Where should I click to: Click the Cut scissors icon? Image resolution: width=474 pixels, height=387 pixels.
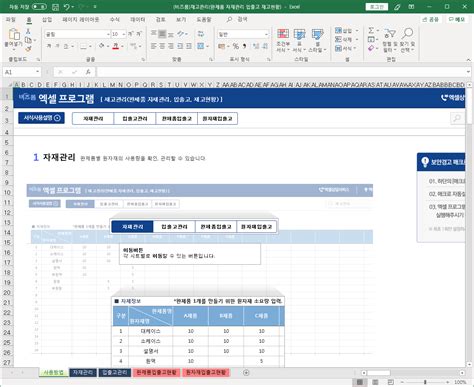(x=28, y=31)
